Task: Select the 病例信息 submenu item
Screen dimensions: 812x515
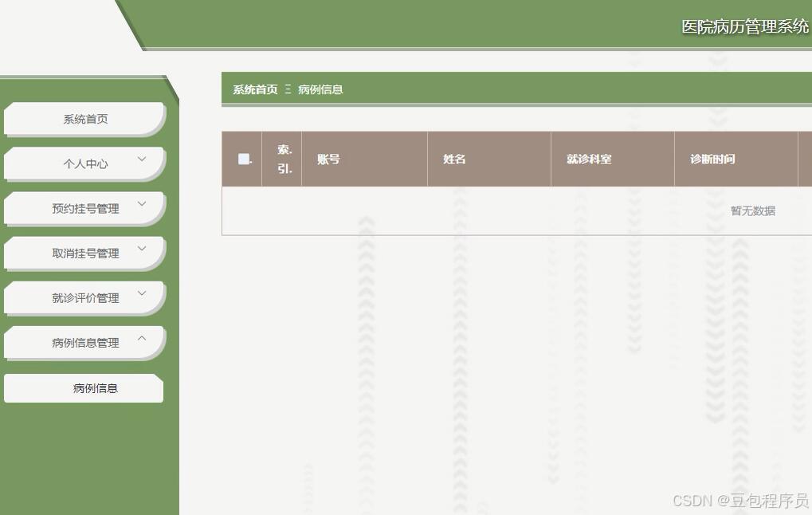Action: coord(84,388)
